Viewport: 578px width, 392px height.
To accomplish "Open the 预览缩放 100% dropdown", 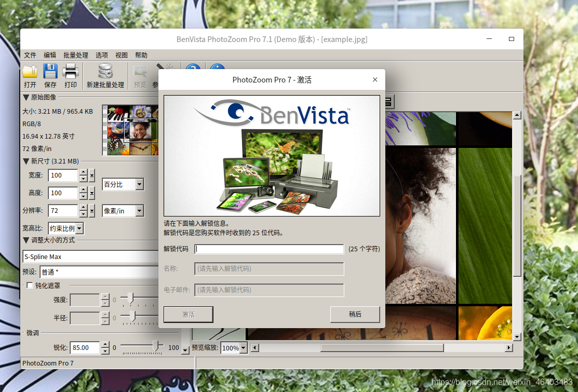I will [x=243, y=348].
